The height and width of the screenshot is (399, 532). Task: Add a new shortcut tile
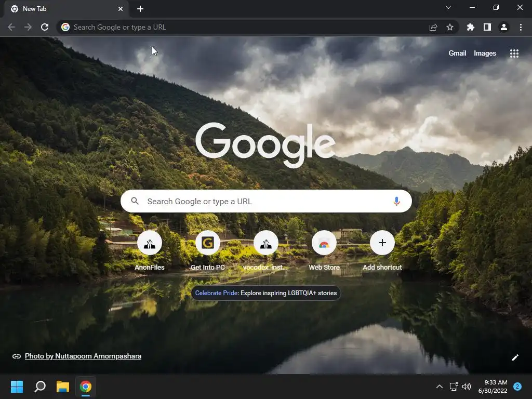coord(382,250)
